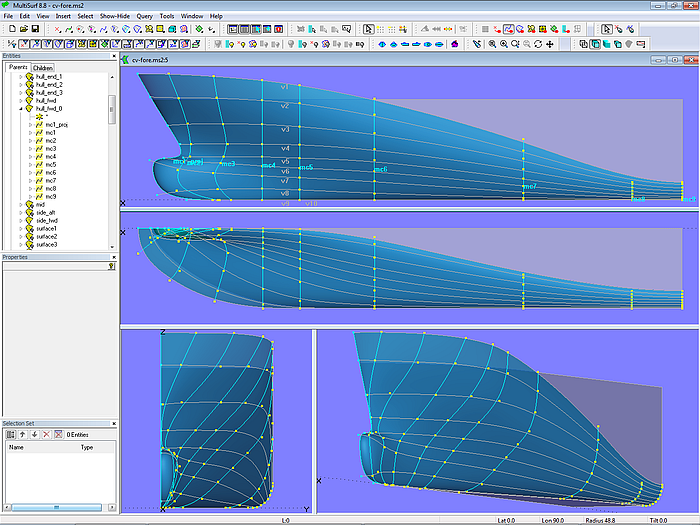Click the Save disk icon
700x525 pixels.
pyautogui.click(x=34, y=30)
